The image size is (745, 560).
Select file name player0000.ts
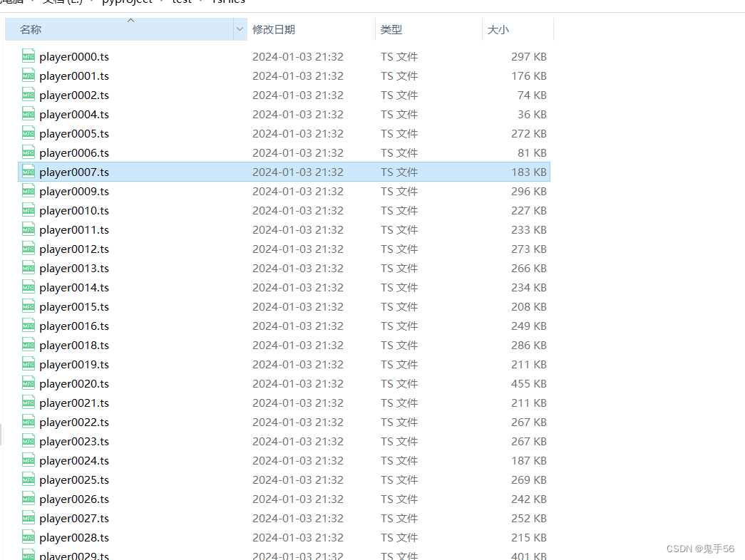[74, 57]
